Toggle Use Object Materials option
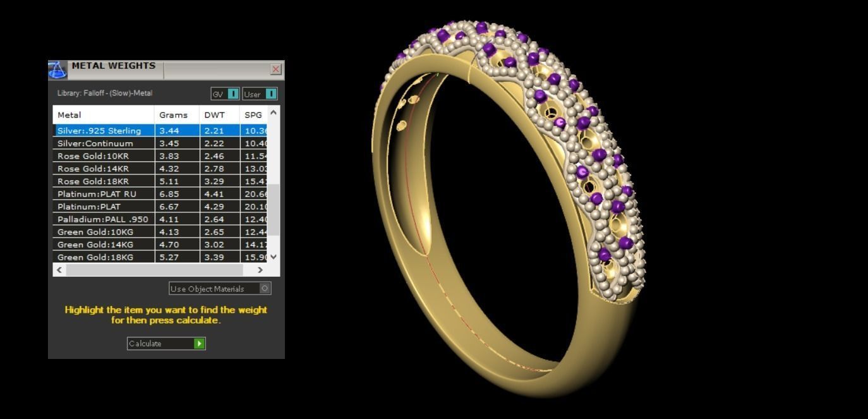 point(220,288)
